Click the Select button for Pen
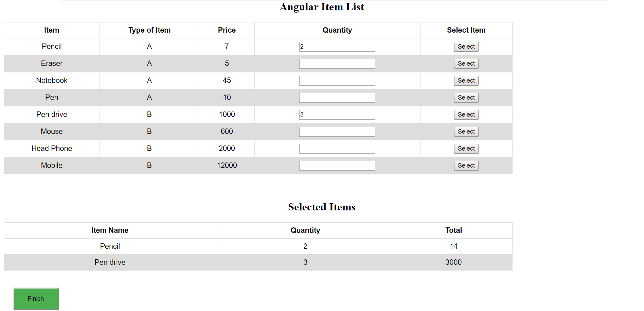This screenshot has width=644, height=311. pyautogui.click(x=466, y=98)
